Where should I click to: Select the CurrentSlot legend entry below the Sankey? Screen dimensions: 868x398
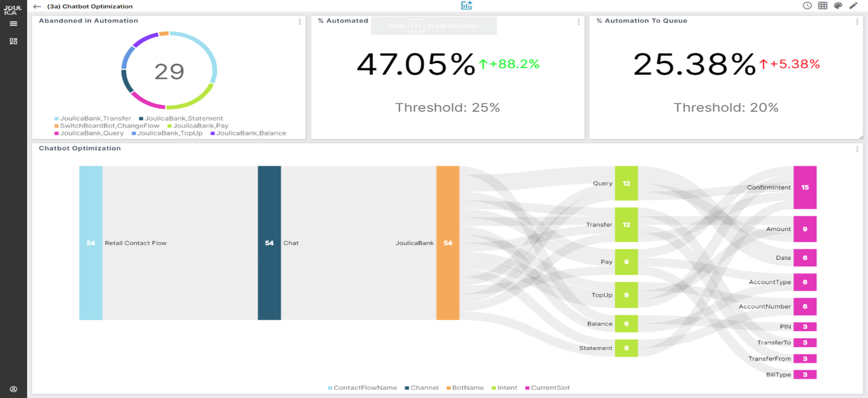pyautogui.click(x=547, y=388)
